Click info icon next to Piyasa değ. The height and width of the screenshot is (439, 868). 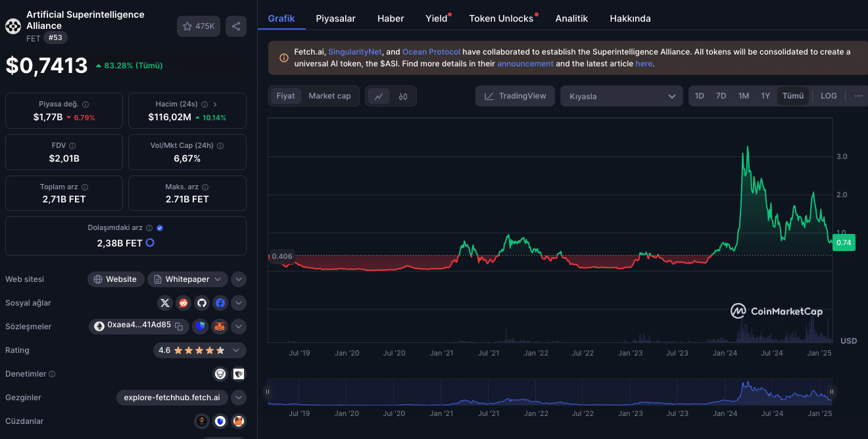85,104
